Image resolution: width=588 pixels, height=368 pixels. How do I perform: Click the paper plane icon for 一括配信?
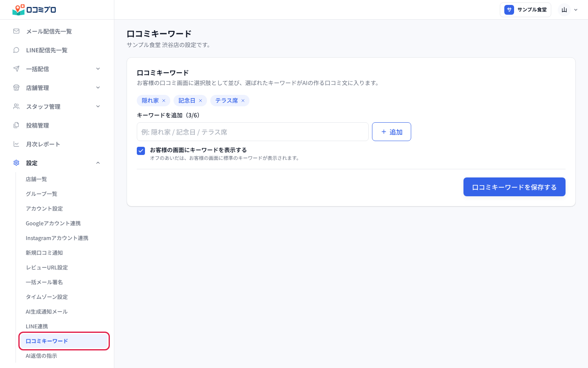click(16, 69)
